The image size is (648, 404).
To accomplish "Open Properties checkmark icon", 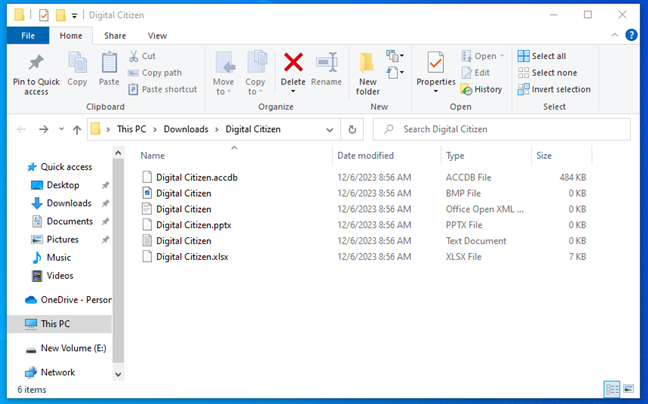I will click(x=436, y=63).
